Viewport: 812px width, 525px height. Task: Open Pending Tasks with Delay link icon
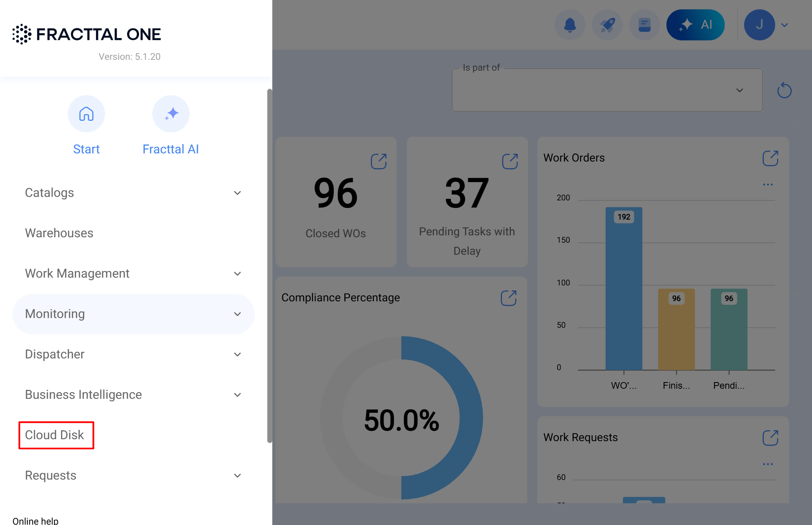point(510,161)
